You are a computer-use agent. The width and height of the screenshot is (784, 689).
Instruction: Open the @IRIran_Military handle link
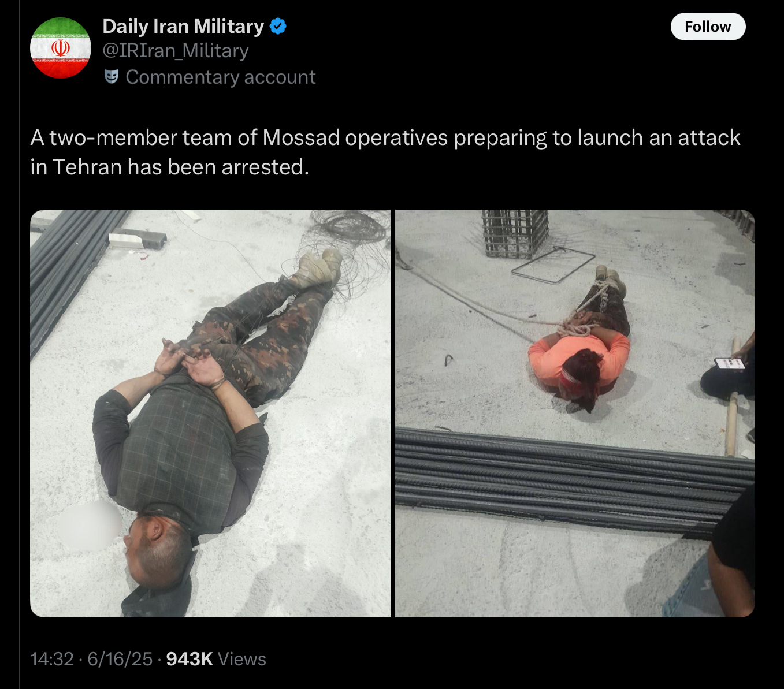[176, 51]
